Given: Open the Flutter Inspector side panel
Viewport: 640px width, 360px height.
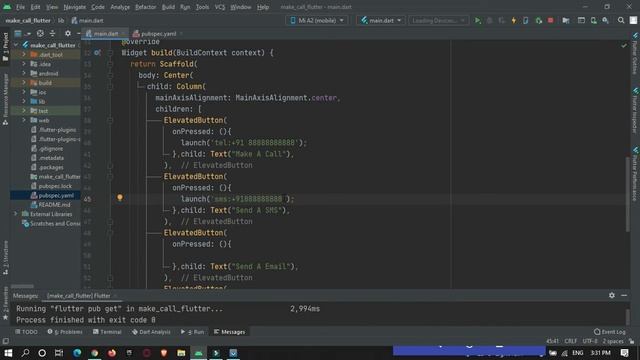Looking at the screenshot, I should (635, 110).
